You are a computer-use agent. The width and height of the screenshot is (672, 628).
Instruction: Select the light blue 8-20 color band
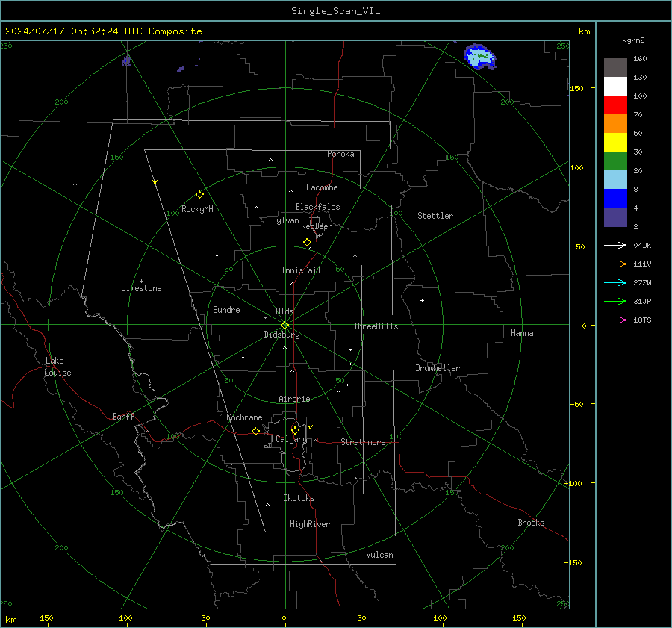tap(615, 180)
